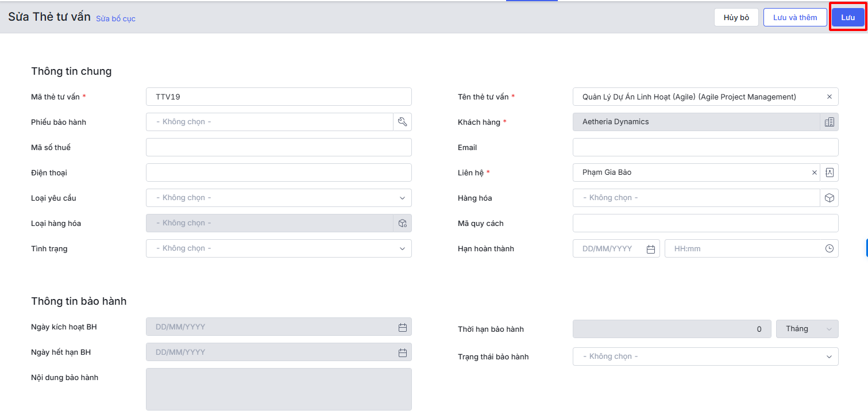Open calendar icon in Hạn hoàn thành
This screenshot has height=414, width=868.
[x=651, y=249]
